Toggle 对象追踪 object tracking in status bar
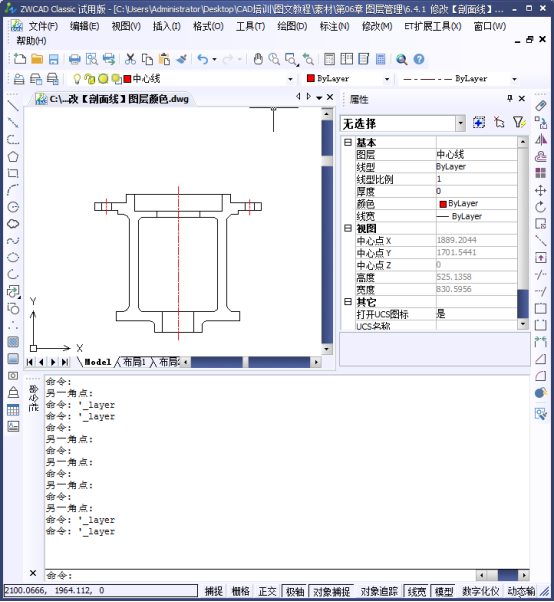 pos(379,591)
